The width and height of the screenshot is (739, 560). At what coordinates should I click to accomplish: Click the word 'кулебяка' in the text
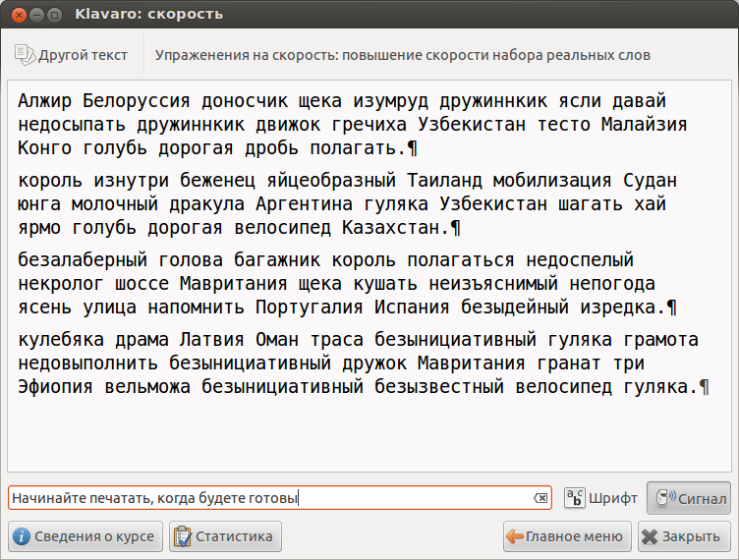(x=61, y=340)
